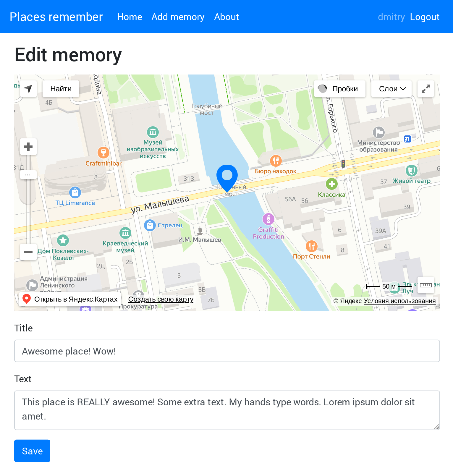Image resolution: width=453 pixels, height=476 pixels.
Task: Click the Порт Стенли restaurant icon
Action: tap(312, 246)
